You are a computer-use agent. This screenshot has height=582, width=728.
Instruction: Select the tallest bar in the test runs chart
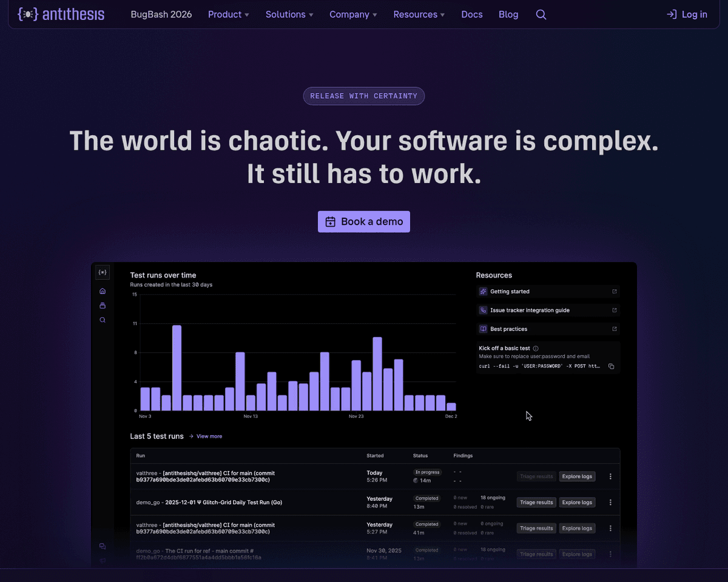point(177,368)
